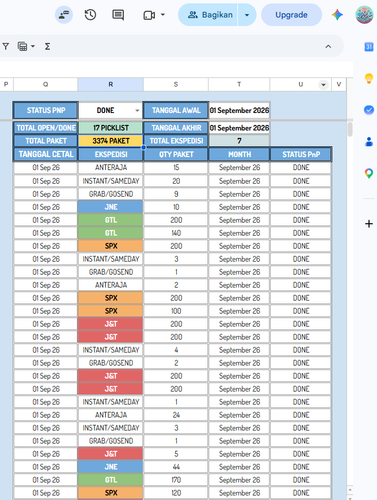Viewport: 377px width, 500px height.
Task: Select the INSTANT/SAMEDAY cell with quantity 20
Action: click(111, 181)
